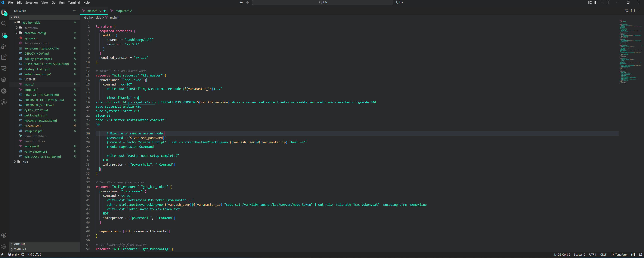Image resolution: width=644 pixels, height=258 pixels.
Task: Open the Extensions view
Action: 4,57
